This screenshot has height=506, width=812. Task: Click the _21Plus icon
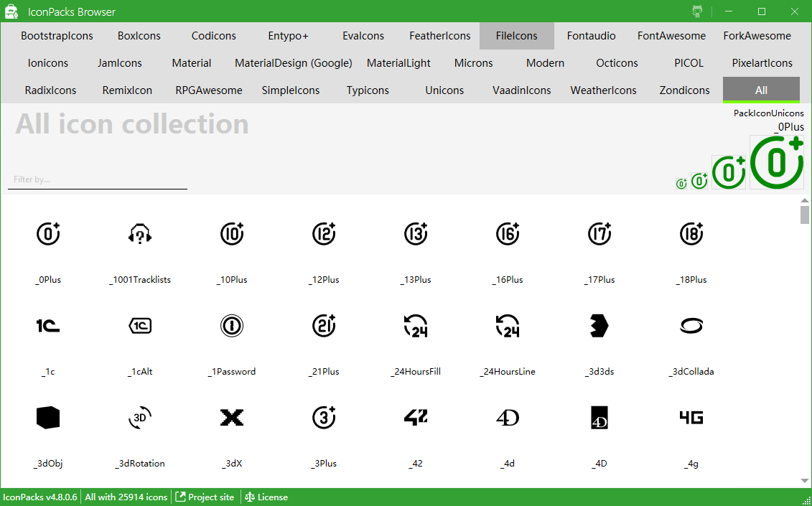pos(324,326)
